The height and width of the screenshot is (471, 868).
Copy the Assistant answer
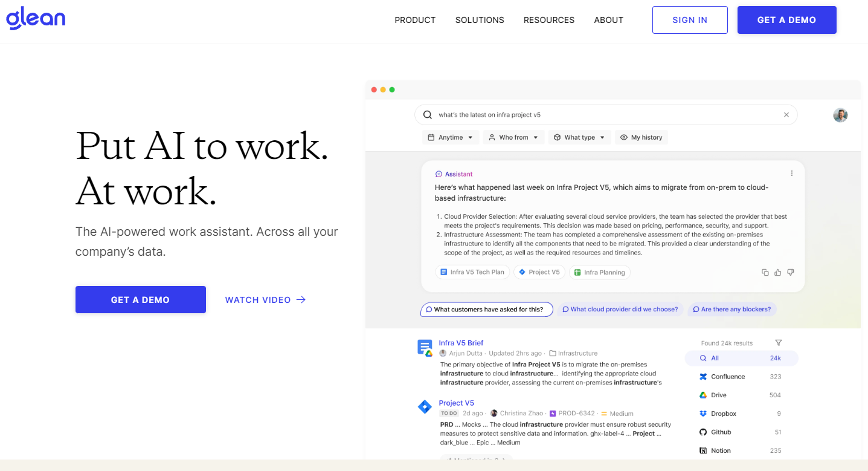tap(765, 273)
